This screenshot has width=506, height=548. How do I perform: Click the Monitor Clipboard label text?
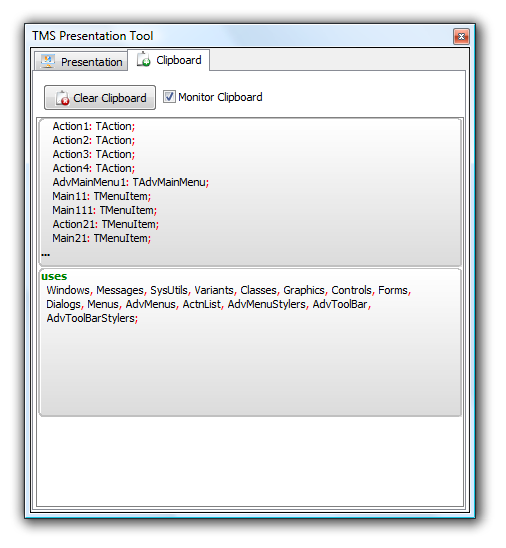pos(220,97)
